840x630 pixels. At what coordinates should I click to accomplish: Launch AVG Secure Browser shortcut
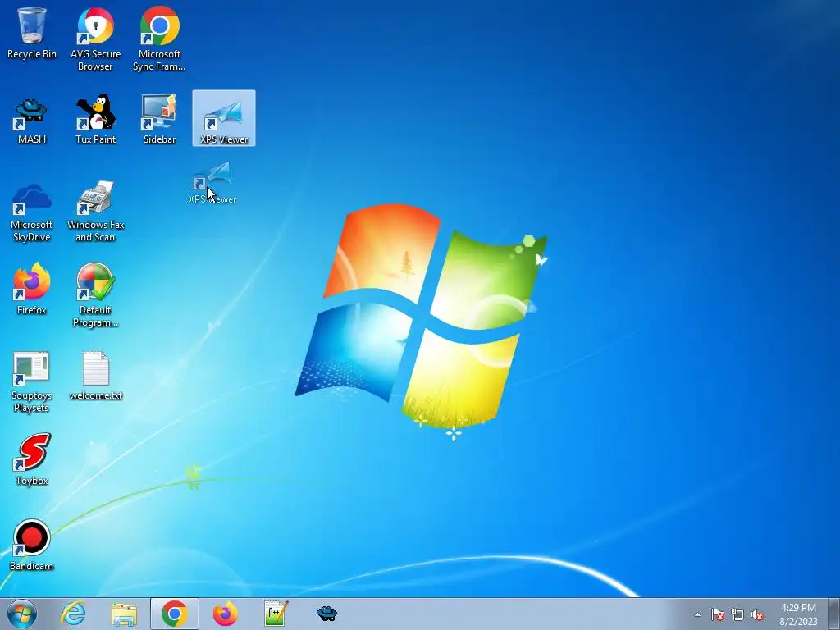95,39
